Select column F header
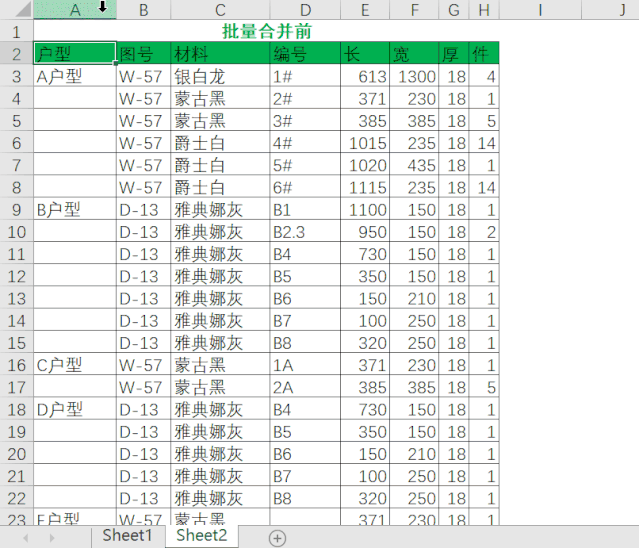639x548 pixels. (x=414, y=10)
